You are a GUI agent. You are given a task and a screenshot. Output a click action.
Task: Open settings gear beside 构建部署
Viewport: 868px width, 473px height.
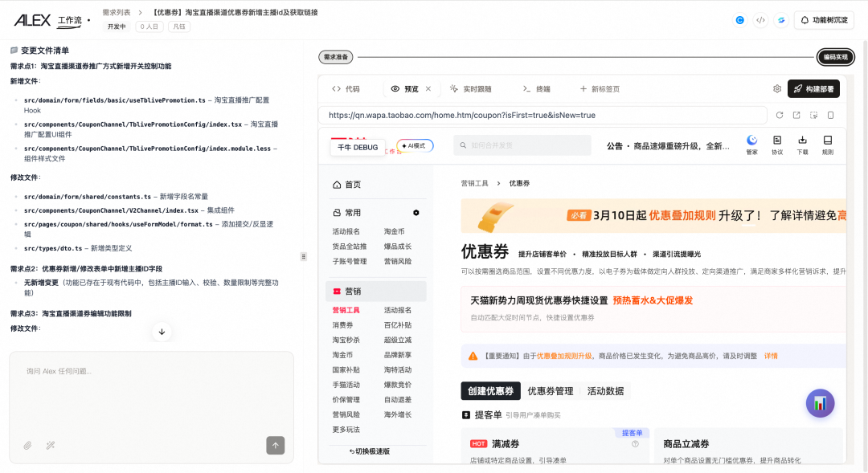coord(776,88)
